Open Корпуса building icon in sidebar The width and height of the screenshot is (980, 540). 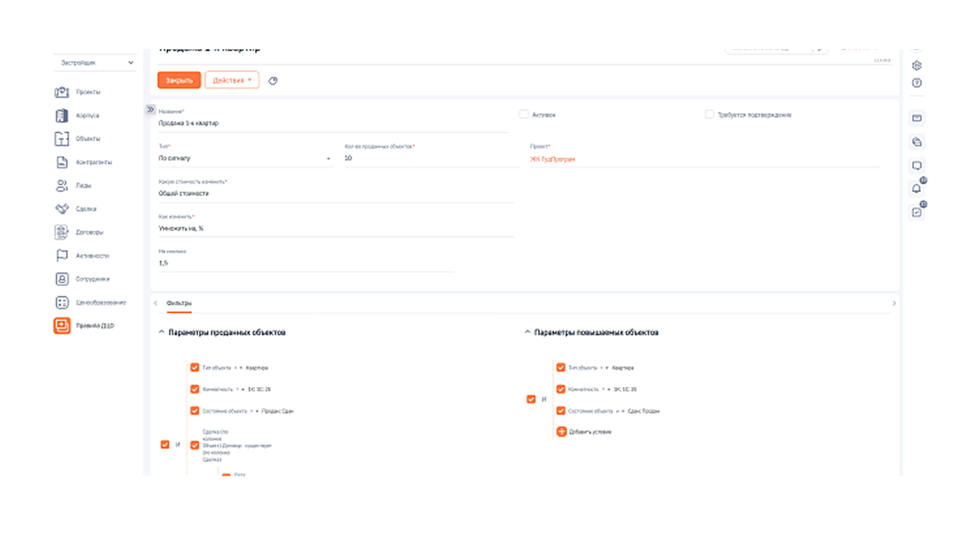click(62, 115)
